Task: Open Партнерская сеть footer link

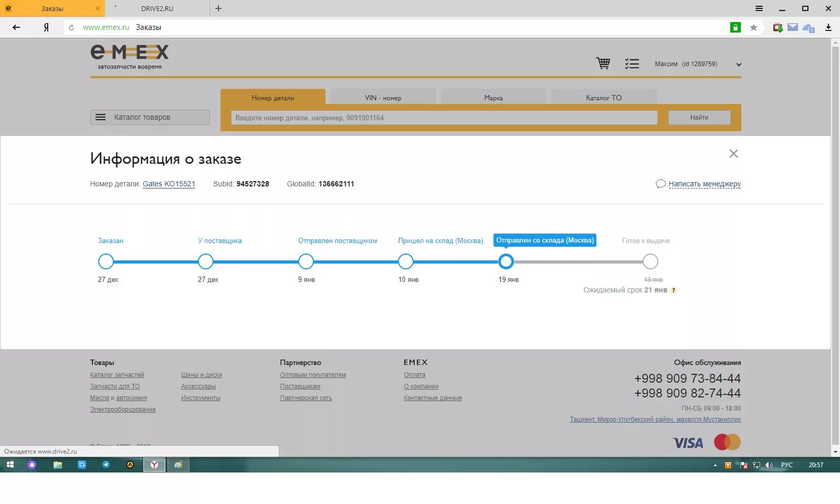Action: pos(306,398)
